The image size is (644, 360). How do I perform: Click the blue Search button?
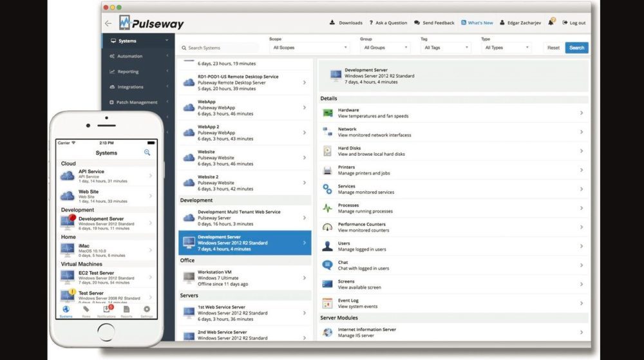click(576, 48)
